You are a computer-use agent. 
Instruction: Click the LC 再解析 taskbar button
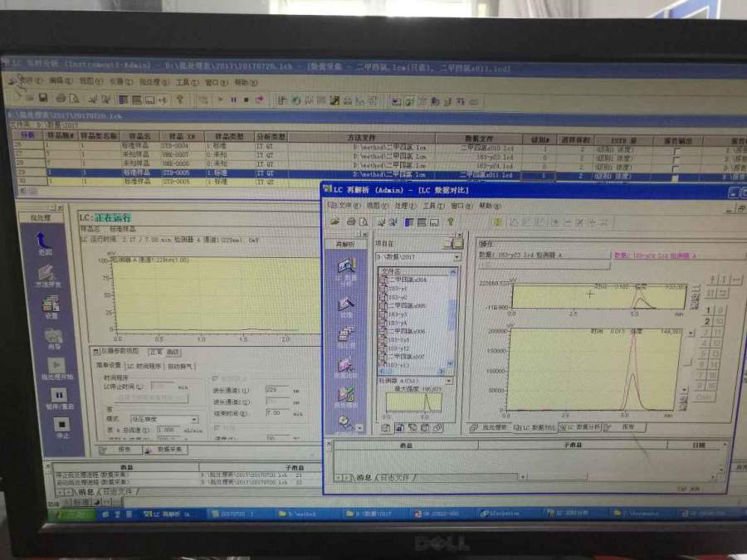(x=172, y=514)
